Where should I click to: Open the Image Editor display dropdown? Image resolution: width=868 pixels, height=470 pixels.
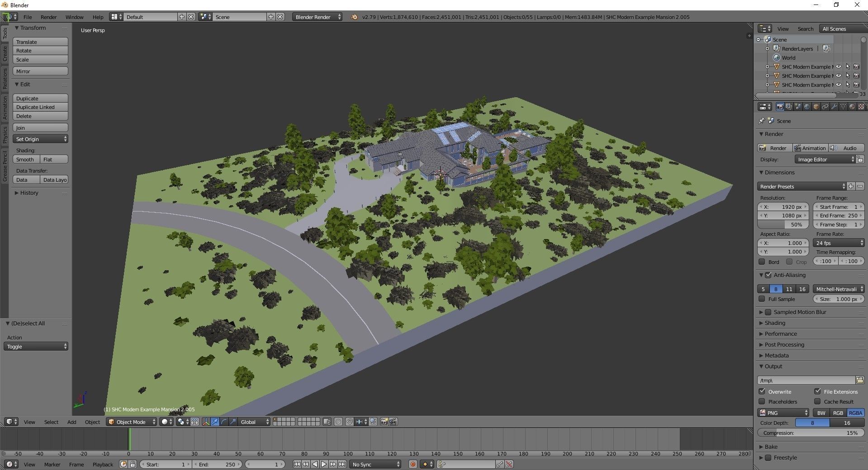point(825,159)
